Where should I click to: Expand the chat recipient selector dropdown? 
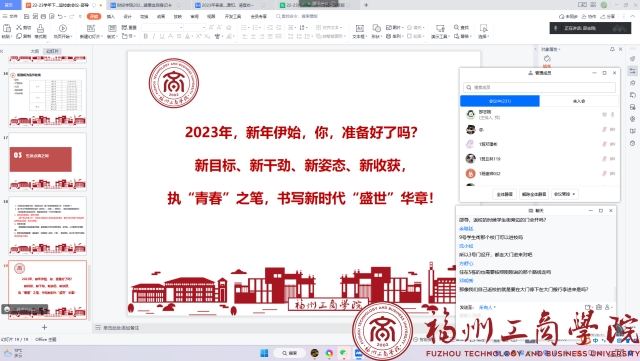point(487,307)
